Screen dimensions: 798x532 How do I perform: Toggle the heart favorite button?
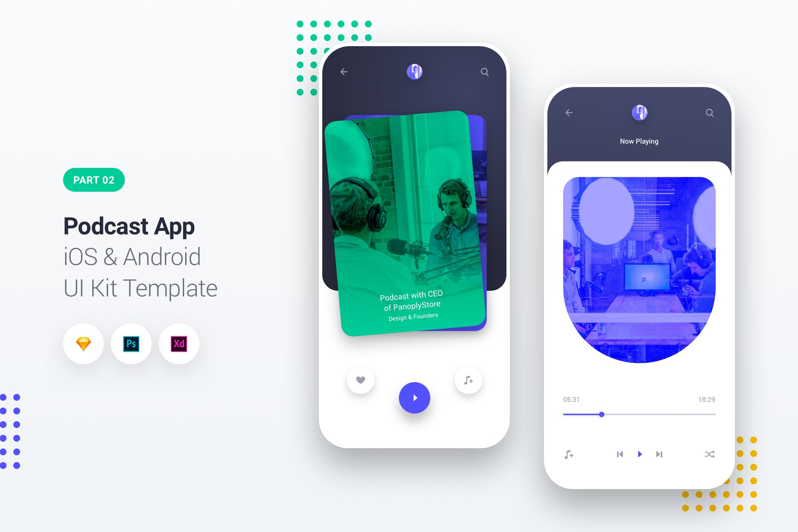click(360, 380)
